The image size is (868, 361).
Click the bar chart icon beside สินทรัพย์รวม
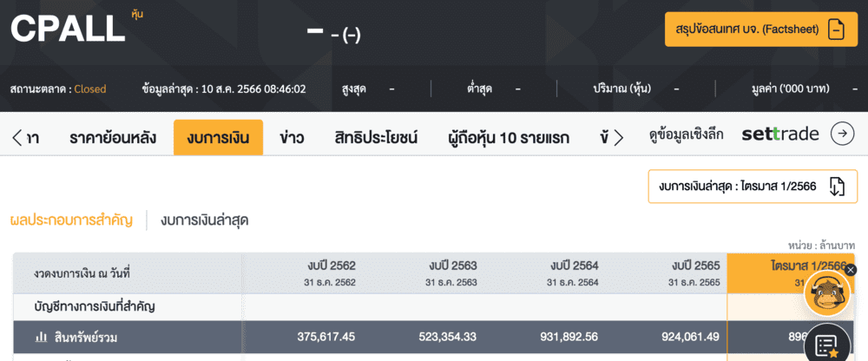click(41, 337)
